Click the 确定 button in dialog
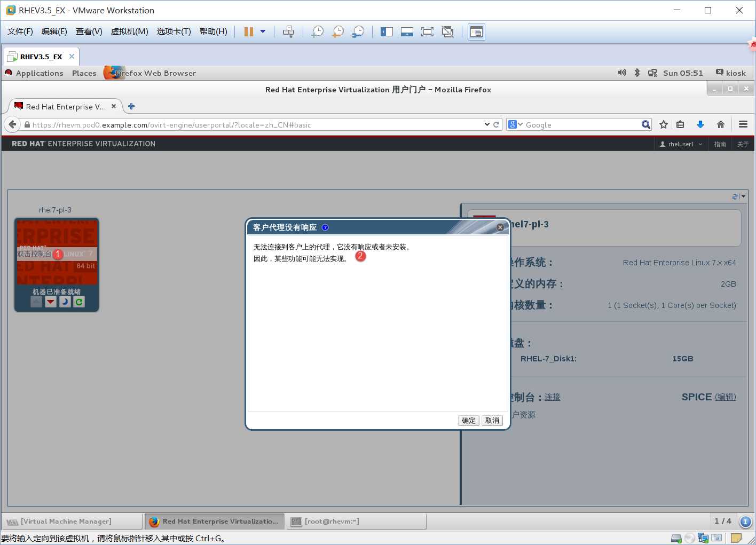The image size is (756, 545). point(469,421)
